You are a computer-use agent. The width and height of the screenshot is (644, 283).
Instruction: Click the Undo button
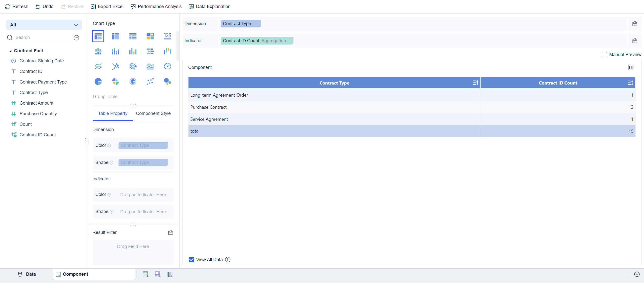[x=44, y=7]
